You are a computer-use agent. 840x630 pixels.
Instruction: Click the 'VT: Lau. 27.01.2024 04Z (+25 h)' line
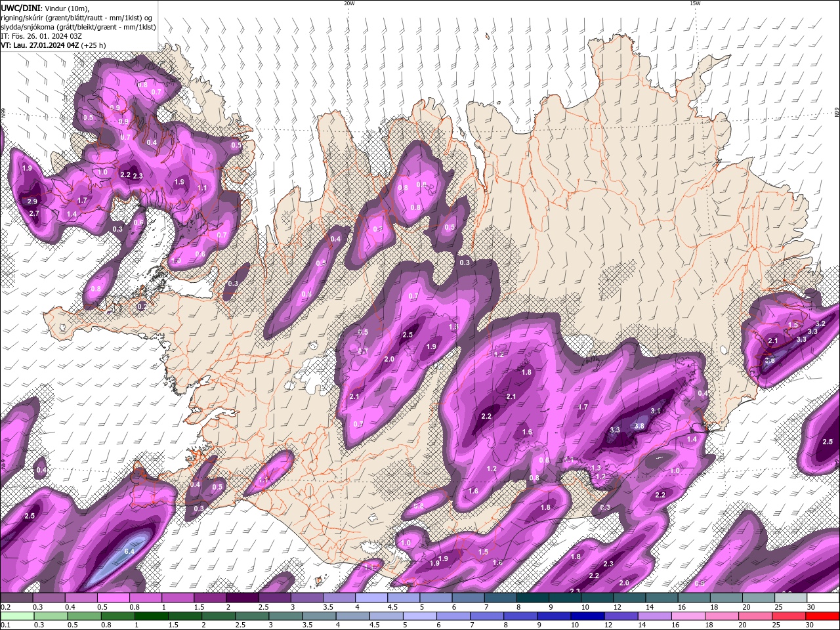(53, 45)
